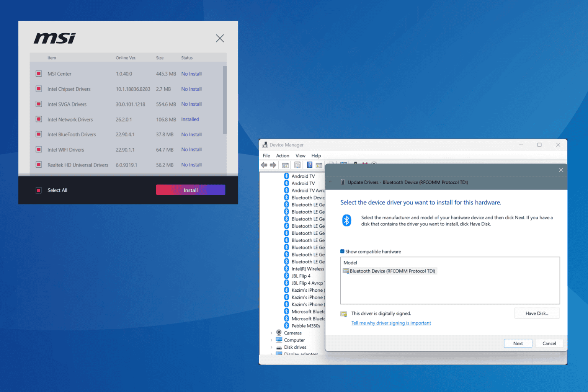588x392 pixels.
Task: Click the Bluetooth icon beside JBL Flip 4 Avrcp
Action: (286, 283)
